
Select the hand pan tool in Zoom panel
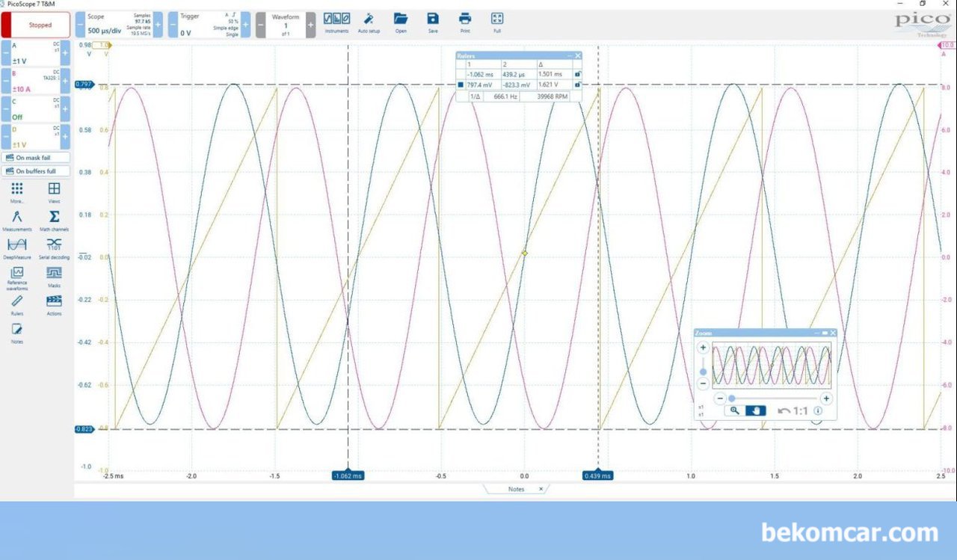[x=756, y=410]
